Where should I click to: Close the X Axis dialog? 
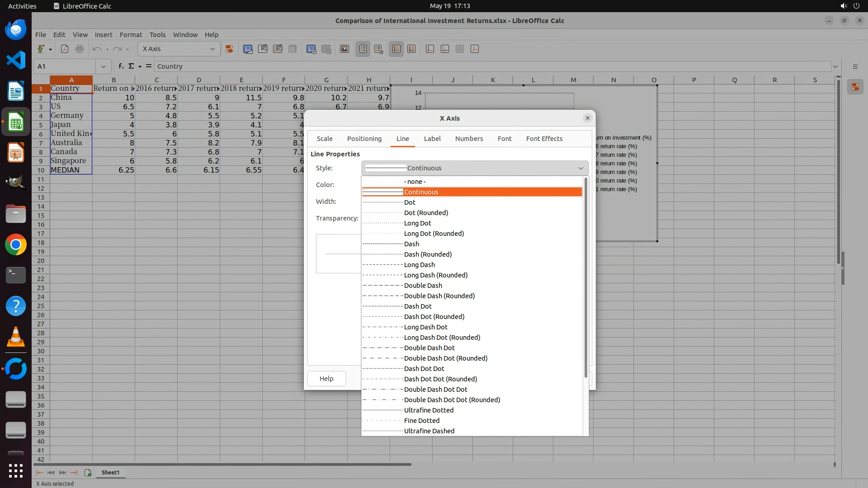587,118
